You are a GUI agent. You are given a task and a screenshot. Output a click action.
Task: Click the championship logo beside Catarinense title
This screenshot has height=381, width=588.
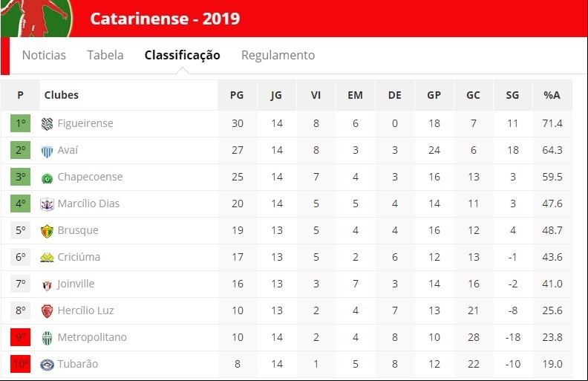36,19
